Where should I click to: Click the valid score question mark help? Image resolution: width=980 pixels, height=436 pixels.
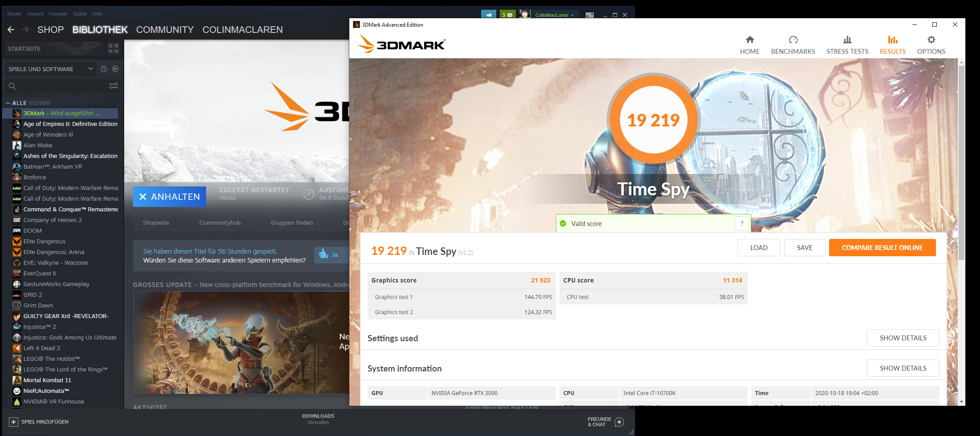[x=742, y=223]
